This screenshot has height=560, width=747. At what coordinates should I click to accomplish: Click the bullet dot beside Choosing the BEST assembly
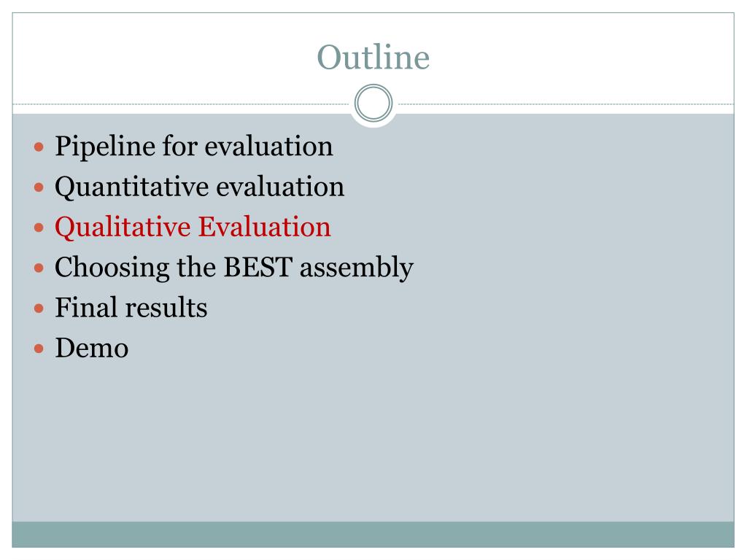[39, 268]
